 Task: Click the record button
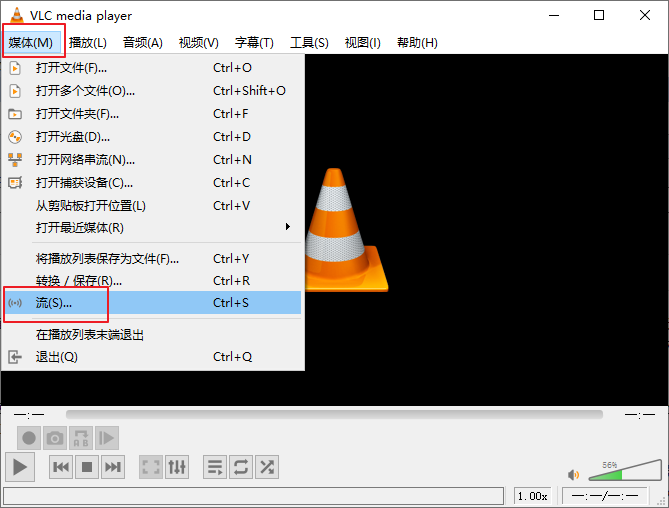29,438
